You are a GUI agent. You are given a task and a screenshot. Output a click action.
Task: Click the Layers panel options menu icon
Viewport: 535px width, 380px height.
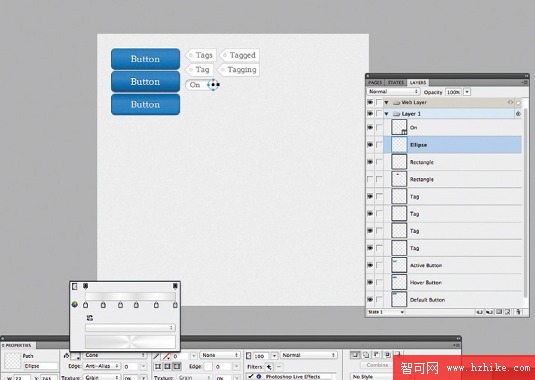click(525, 83)
